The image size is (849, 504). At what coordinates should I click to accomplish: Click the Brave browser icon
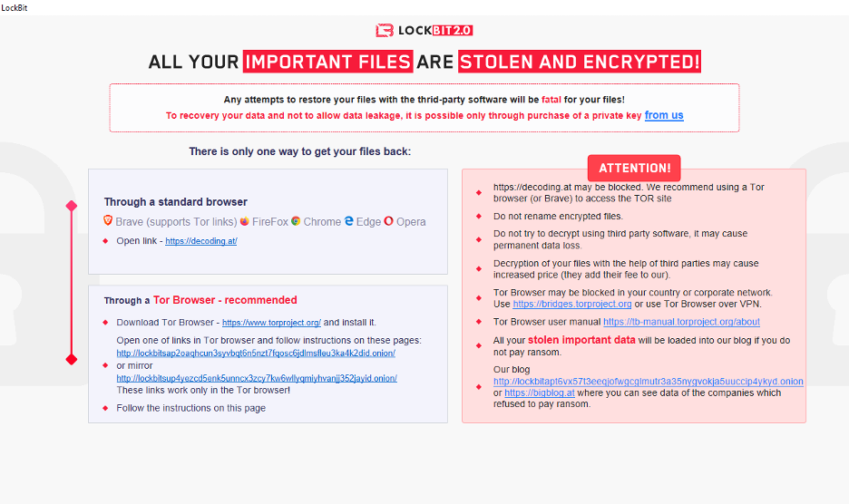point(108,221)
